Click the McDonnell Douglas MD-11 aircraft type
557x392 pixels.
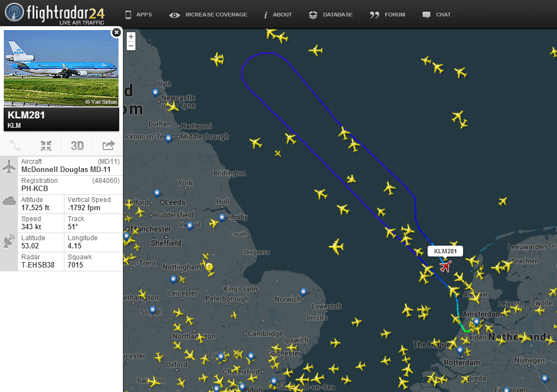pyautogui.click(x=66, y=170)
